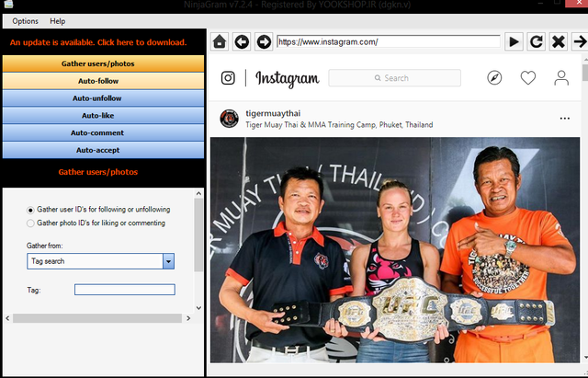
Task: Click the horizontal scrollbar left arrow
Action: coord(8,318)
